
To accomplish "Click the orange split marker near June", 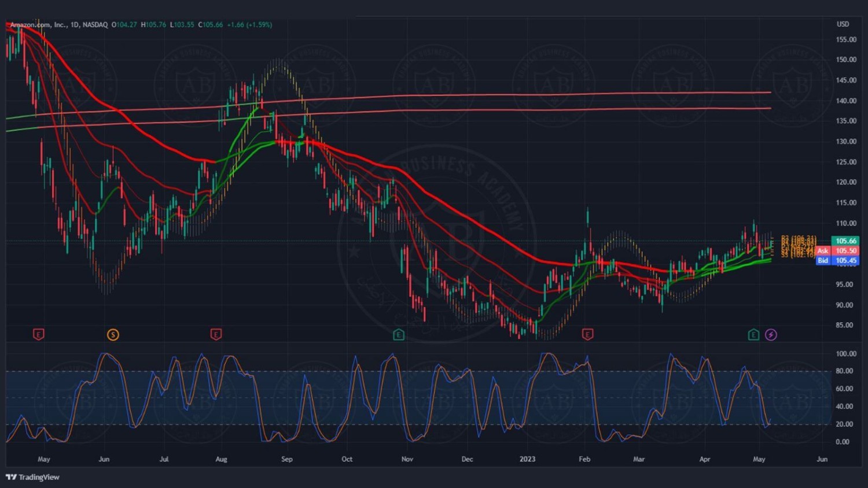I will tap(113, 334).
